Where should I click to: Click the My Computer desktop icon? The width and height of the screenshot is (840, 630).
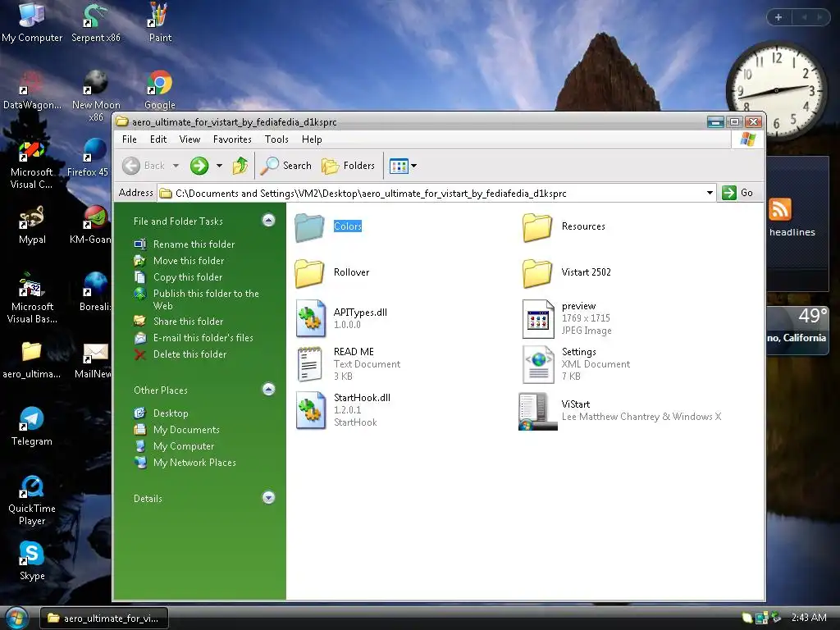[x=32, y=22]
